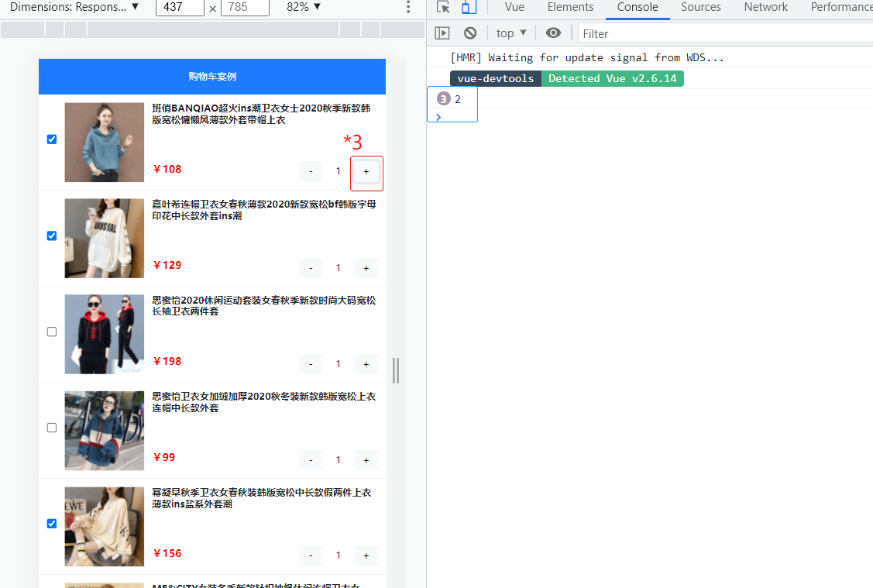Screen dimensions: 873x588
Task: Decrease quantity of the ¥108 item
Action: (x=311, y=171)
